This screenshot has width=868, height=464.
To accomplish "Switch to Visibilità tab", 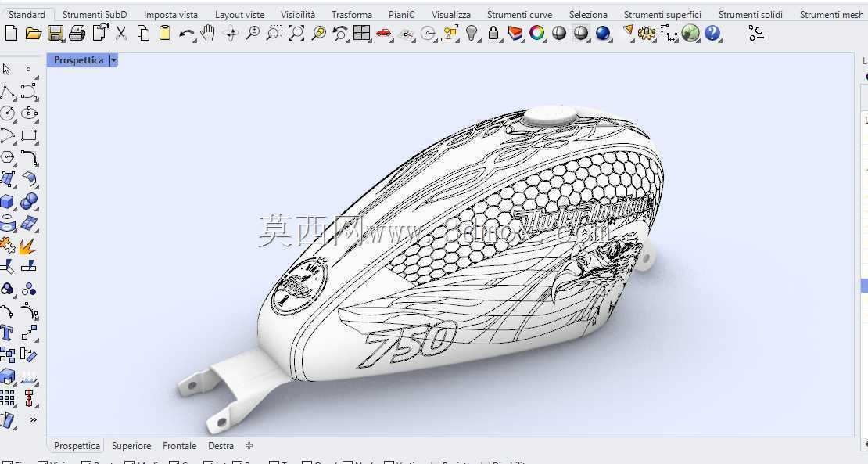I will pyautogui.click(x=298, y=14).
